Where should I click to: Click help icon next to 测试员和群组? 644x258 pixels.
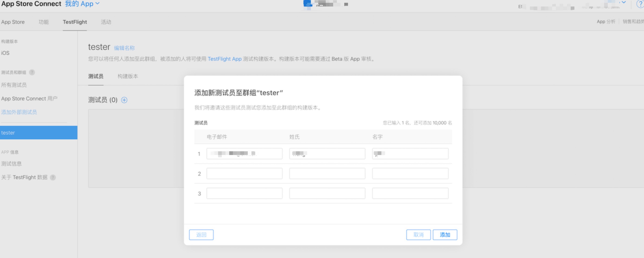click(x=32, y=72)
